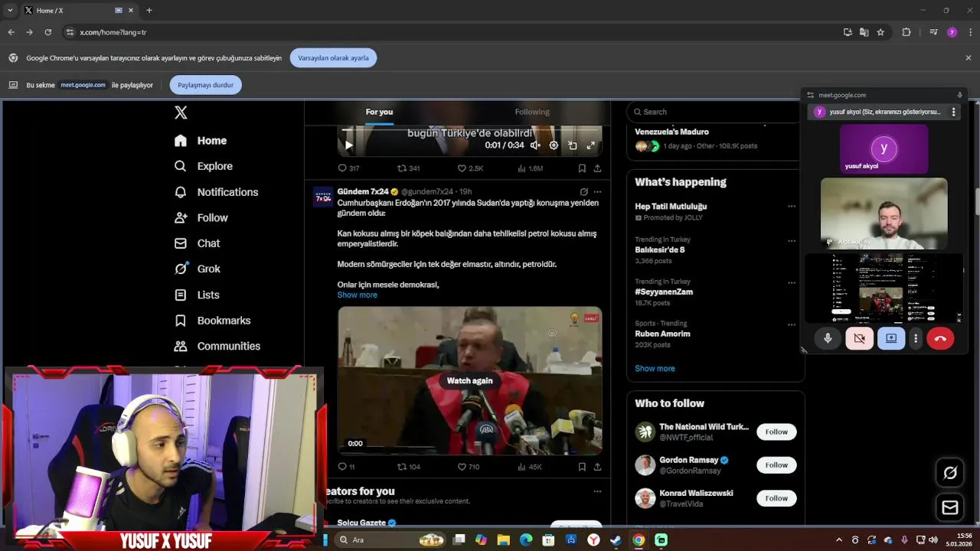Screen dimensions: 980x551
Task: Click the Alptekin Ay video tile
Action: 884,214
